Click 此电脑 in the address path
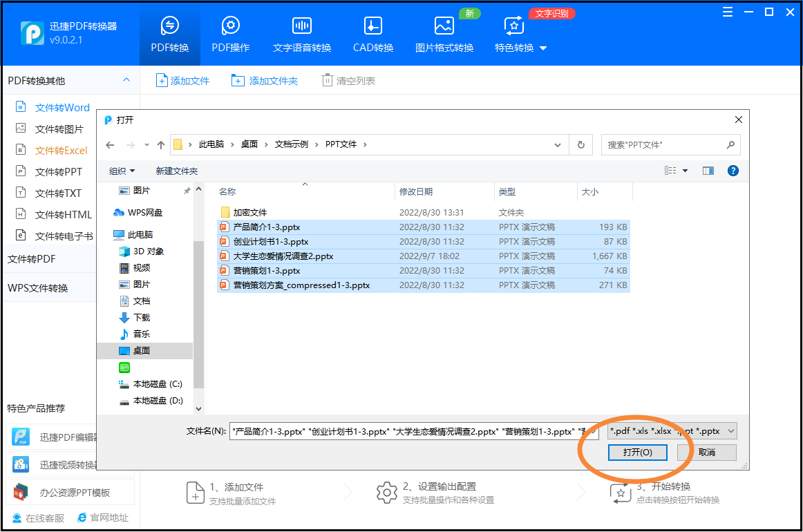 [x=211, y=144]
